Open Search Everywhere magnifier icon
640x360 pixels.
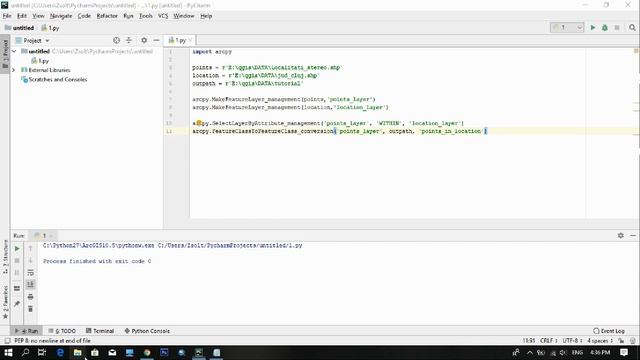632,27
